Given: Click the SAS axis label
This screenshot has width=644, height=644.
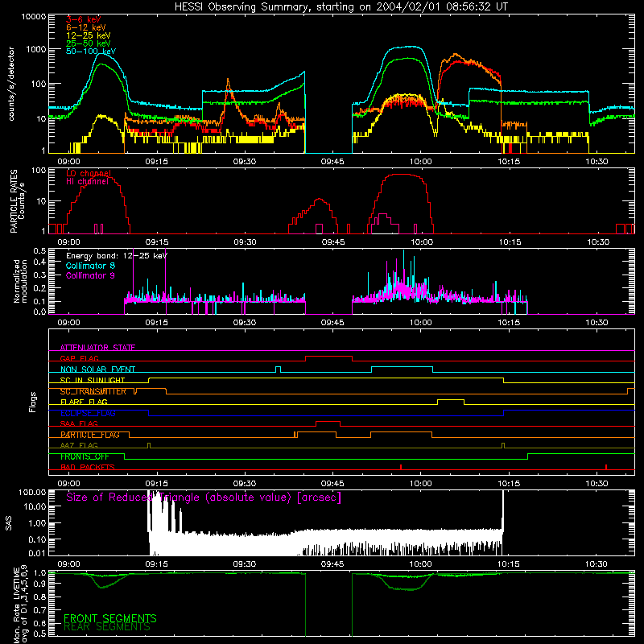Looking at the screenshot, I should (x=9, y=523).
